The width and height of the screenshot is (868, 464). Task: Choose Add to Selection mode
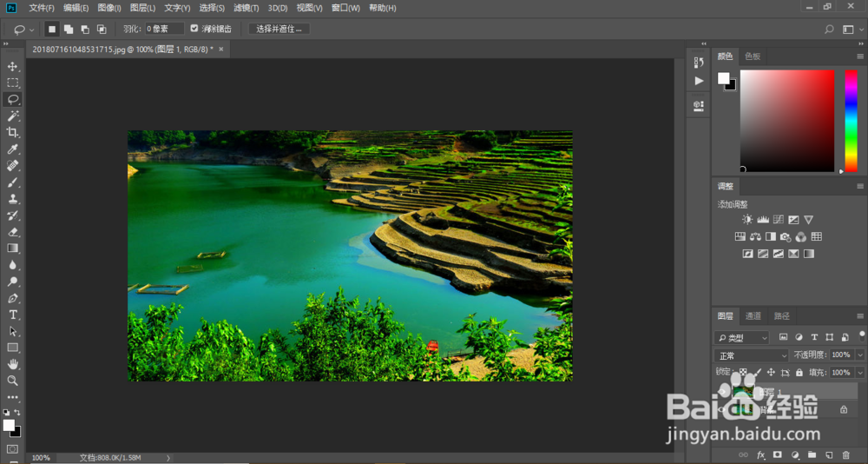click(68, 30)
